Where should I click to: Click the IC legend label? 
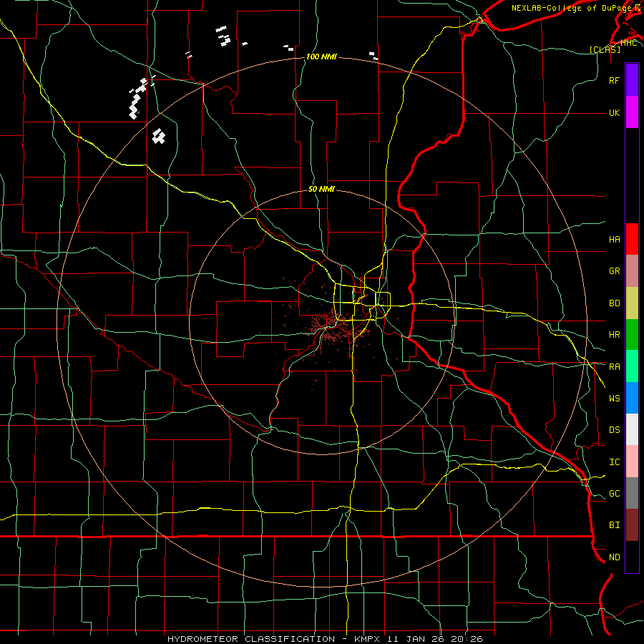[x=614, y=462]
